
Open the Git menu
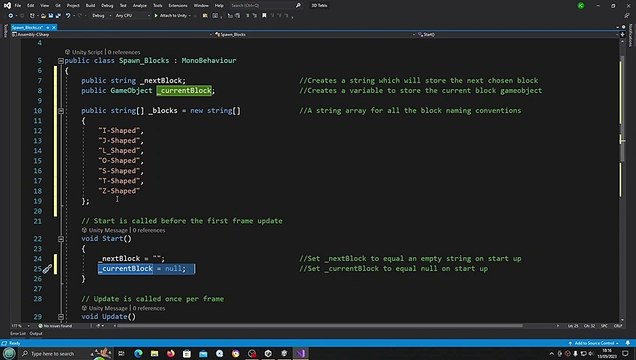coord(58,6)
